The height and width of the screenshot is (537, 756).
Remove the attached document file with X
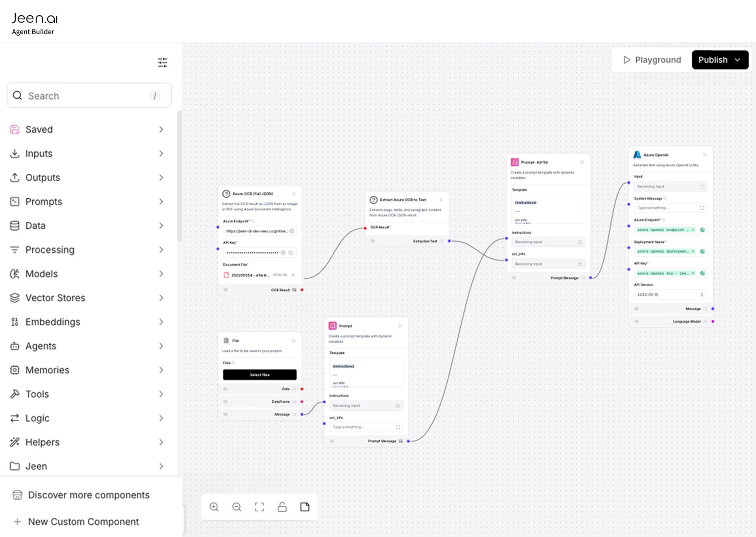293,275
